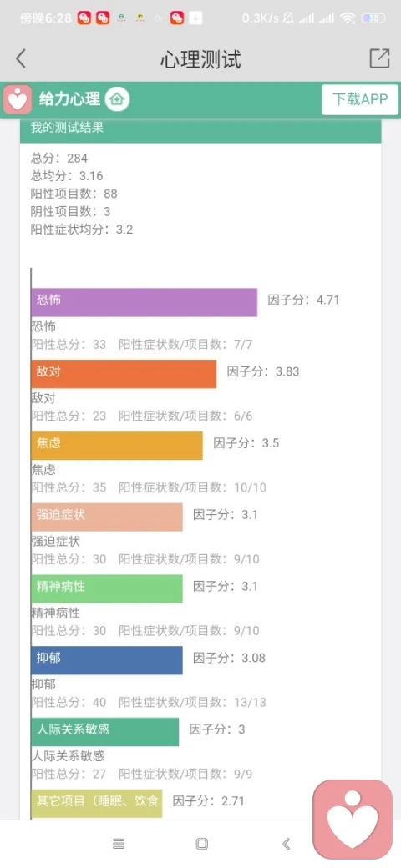This screenshot has width=401, height=868.
Task: Select the teal 人际关系敏感 bar
Action: (x=105, y=732)
